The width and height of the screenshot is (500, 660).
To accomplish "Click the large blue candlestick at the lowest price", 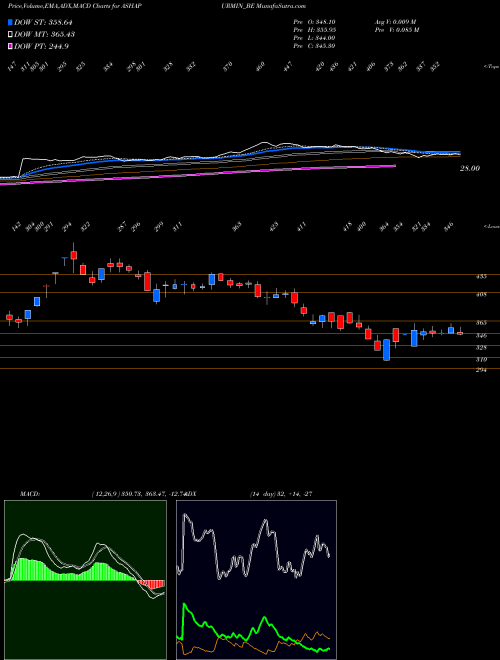I will [386, 350].
